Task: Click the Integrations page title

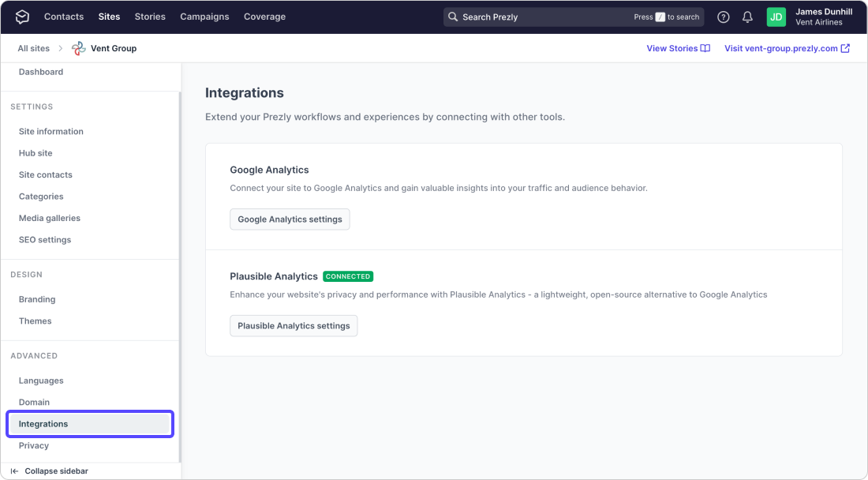Action: [x=244, y=92]
